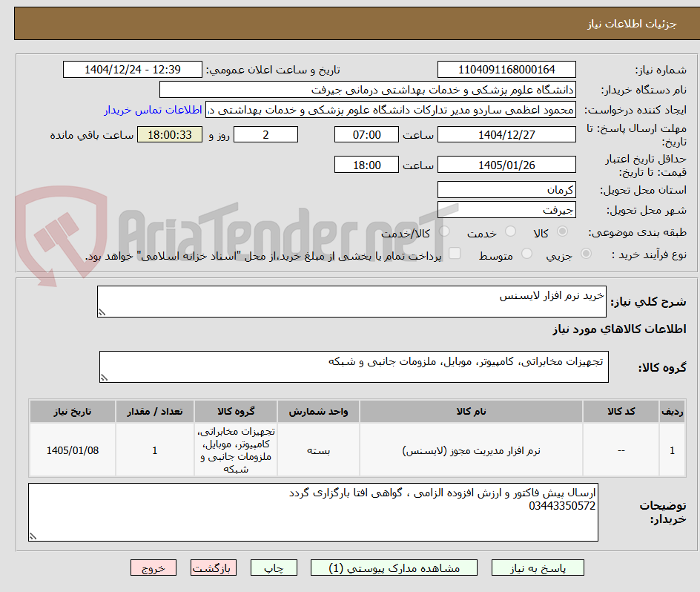Click the 'چاپ' print button
700x592 pixels.
pyautogui.click(x=274, y=568)
